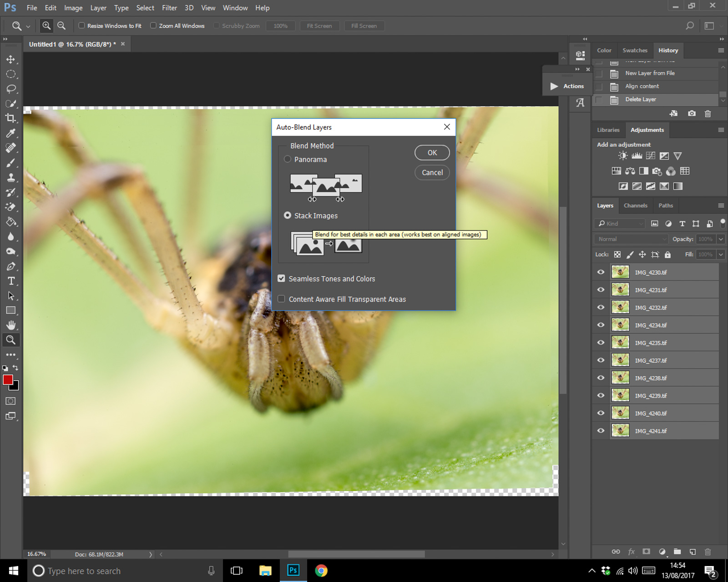
Task: Select the Hand tool
Action: click(x=11, y=325)
